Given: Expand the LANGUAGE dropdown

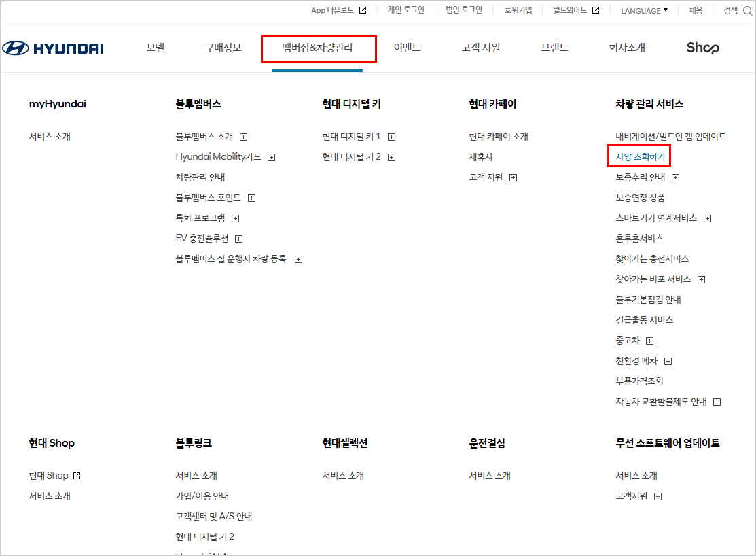Looking at the screenshot, I should coord(643,11).
